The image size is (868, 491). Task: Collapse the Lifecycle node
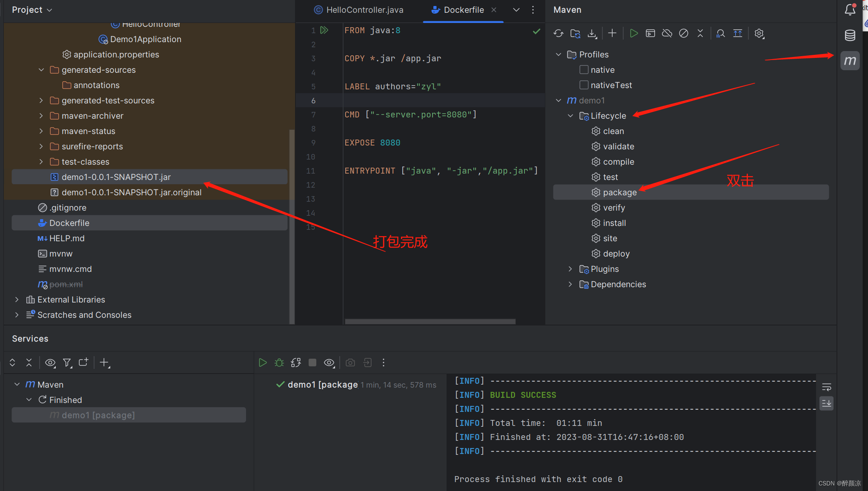tap(570, 116)
